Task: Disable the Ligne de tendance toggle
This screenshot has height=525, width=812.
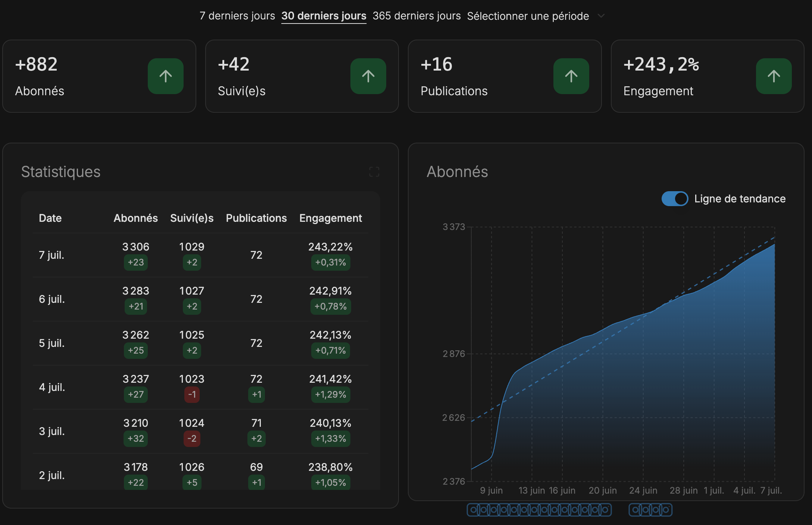Action: click(675, 199)
